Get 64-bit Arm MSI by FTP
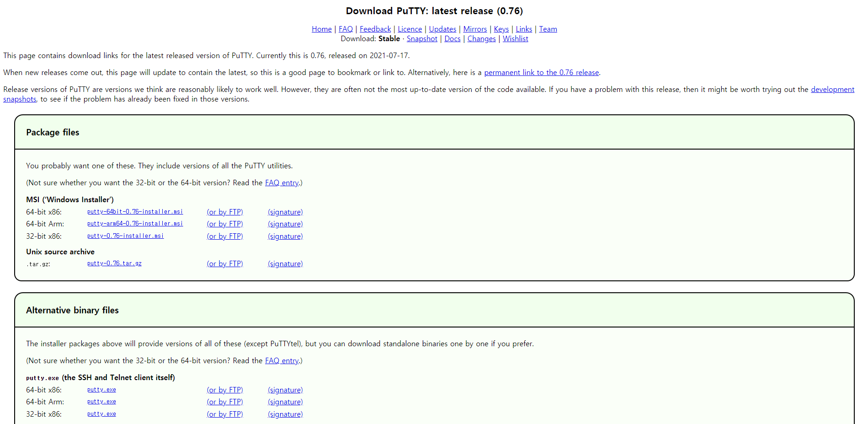The image size is (868, 424). click(225, 224)
